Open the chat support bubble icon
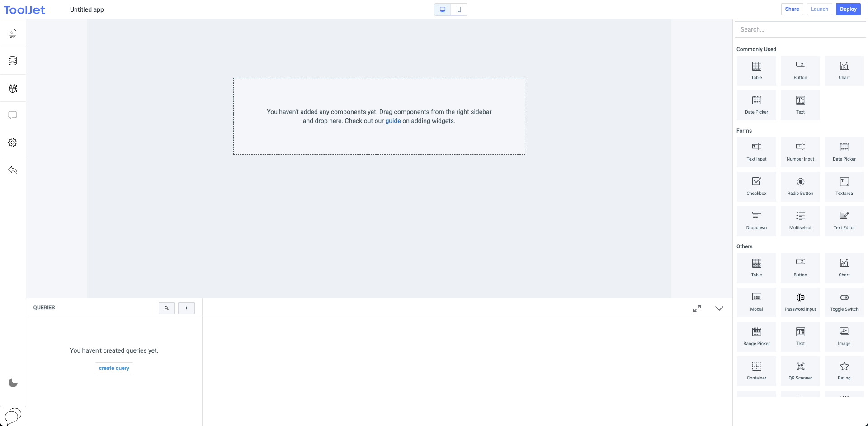 [x=13, y=416]
